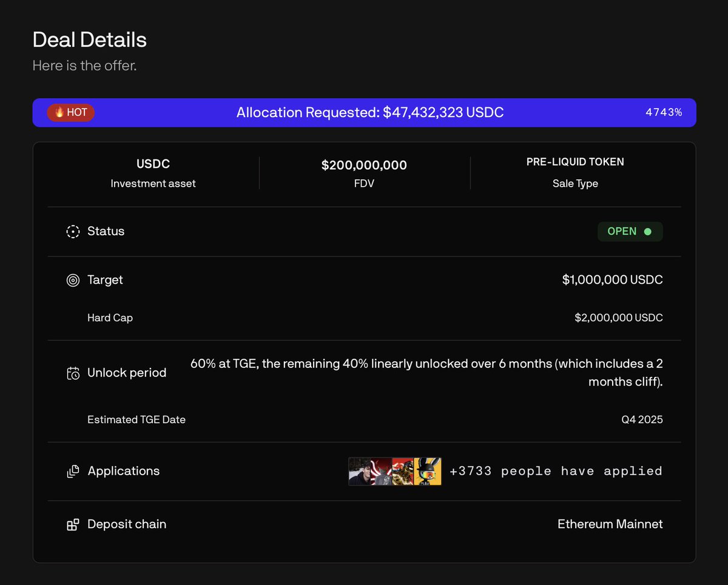Select the Deposit chain blocks icon
728x585 pixels.
point(73,524)
